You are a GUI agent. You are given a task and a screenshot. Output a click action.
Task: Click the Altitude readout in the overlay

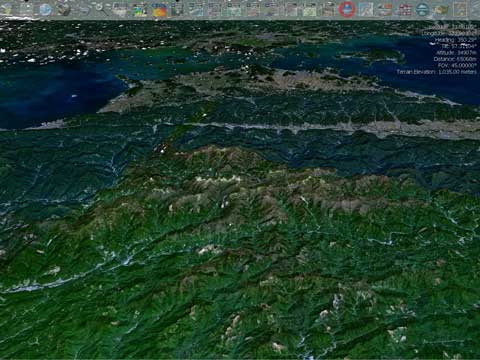pos(456,53)
